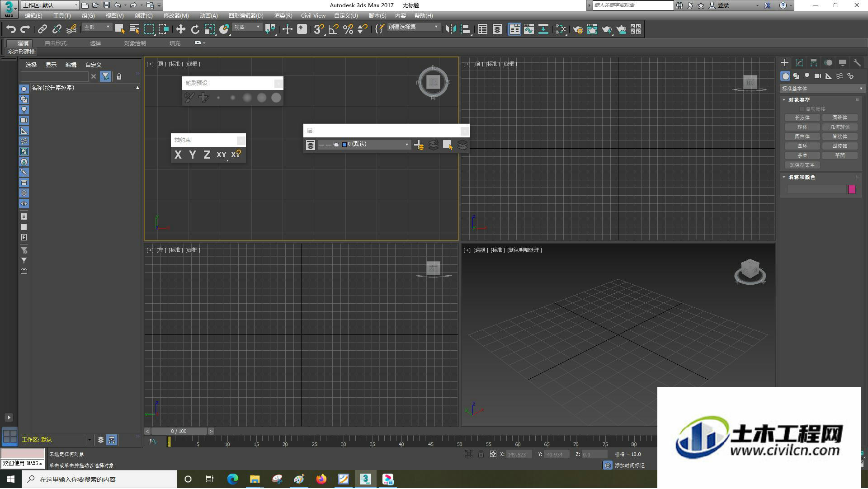Open the Civil View menu
Viewport: 868px width, 489px height.
click(313, 16)
